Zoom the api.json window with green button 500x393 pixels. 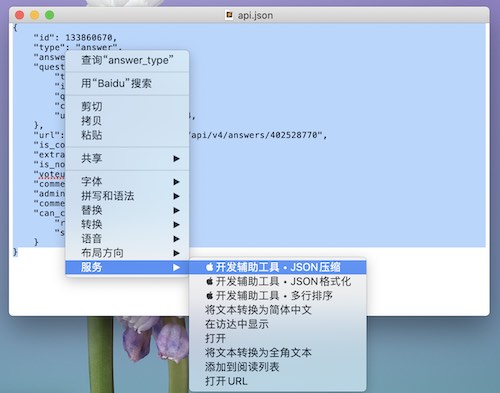click(50, 15)
